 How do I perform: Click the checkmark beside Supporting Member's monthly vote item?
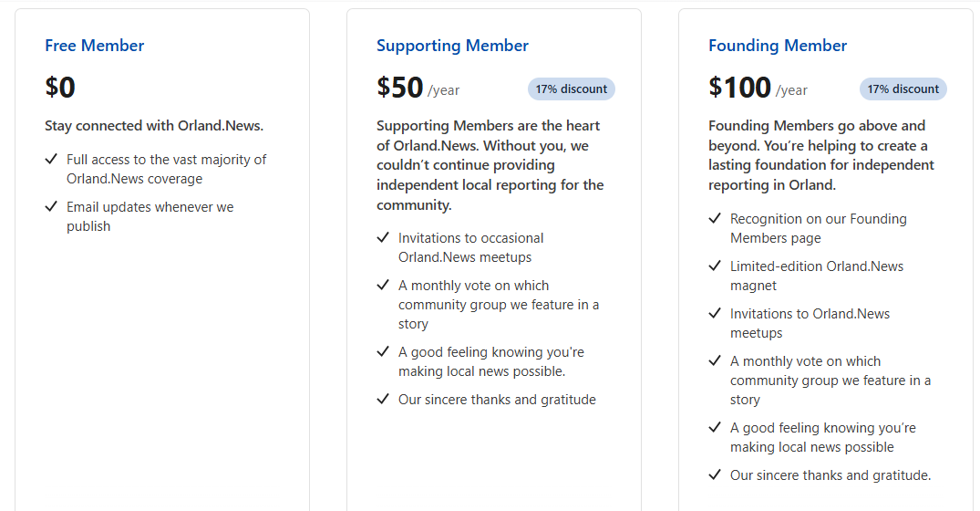pyautogui.click(x=383, y=286)
